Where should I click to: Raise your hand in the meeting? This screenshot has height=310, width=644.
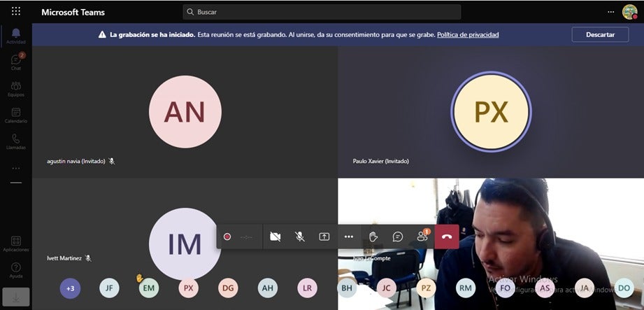[x=373, y=237]
